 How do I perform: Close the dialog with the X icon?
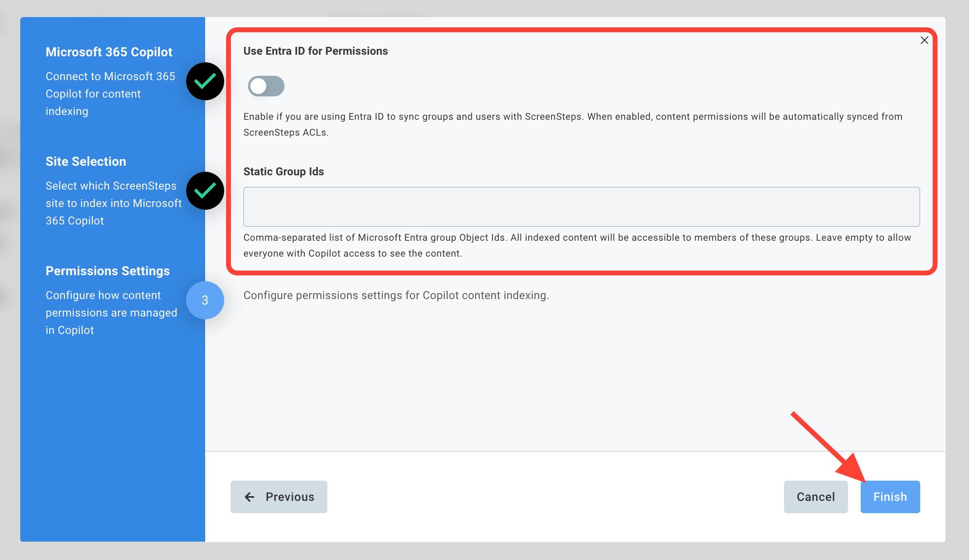click(924, 40)
